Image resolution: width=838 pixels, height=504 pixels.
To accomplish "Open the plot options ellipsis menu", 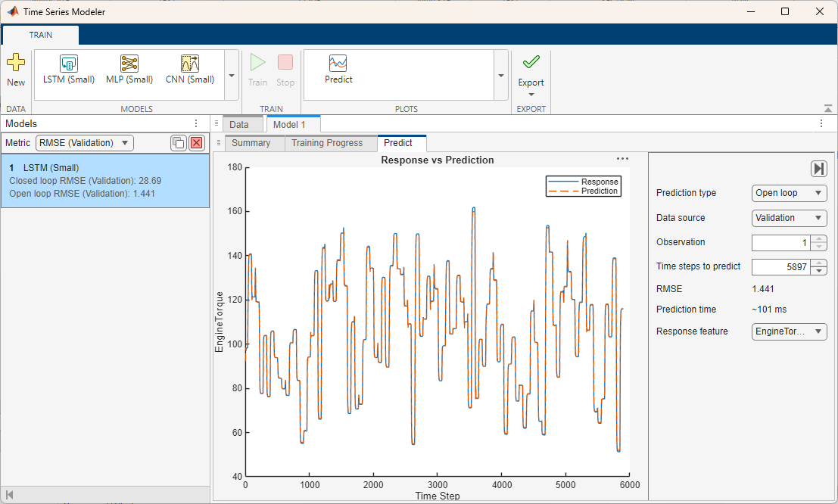I will tap(622, 158).
